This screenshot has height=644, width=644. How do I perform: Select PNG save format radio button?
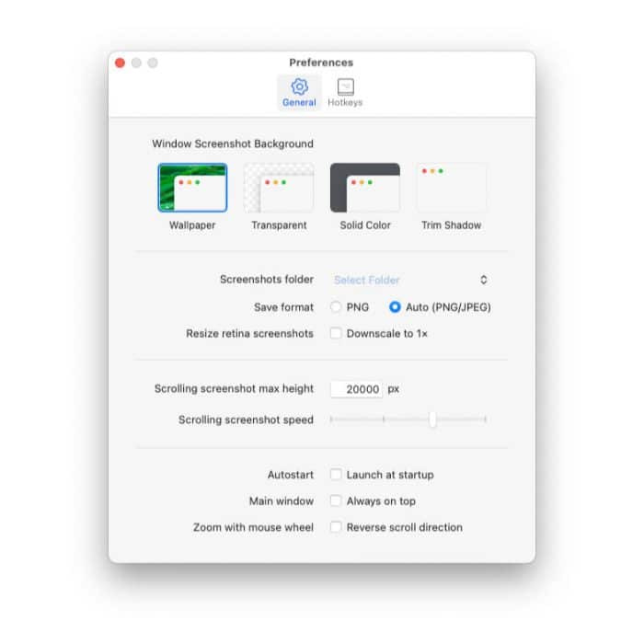(336, 307)
